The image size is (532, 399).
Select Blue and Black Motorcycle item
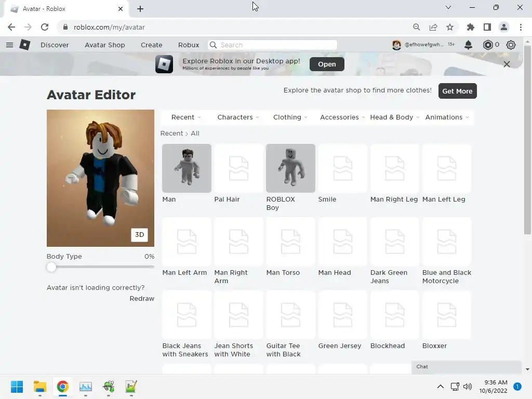446,242
